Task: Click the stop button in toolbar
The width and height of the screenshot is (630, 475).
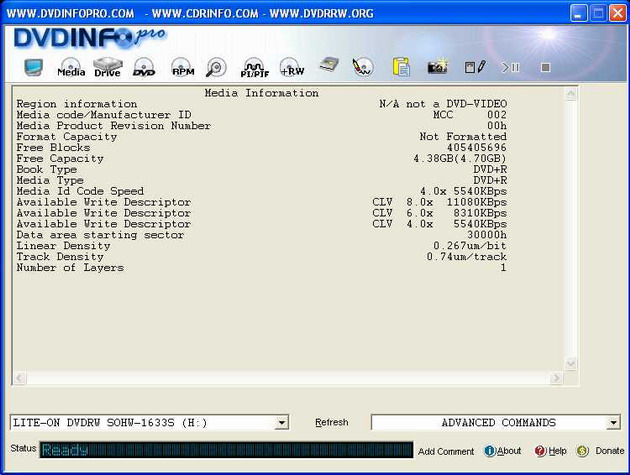Action: click(545, 68)
